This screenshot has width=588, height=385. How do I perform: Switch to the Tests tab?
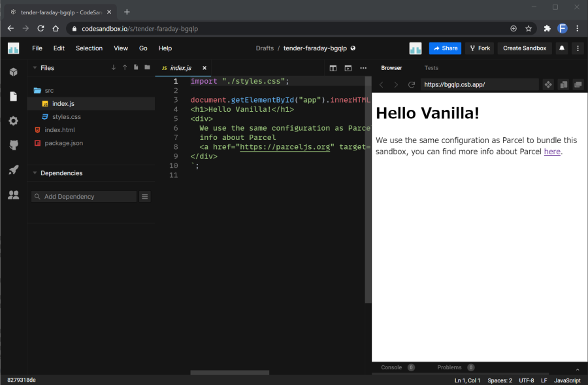pos(431,68)
